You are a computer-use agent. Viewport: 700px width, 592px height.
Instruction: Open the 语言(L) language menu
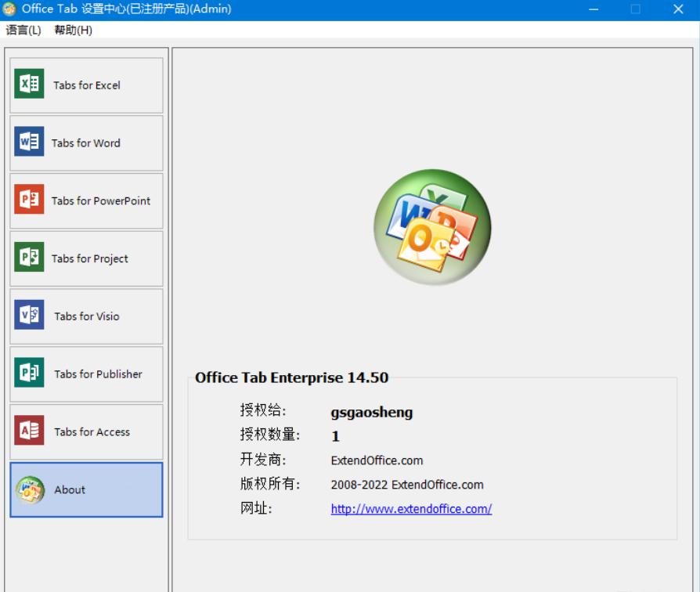(23, 30)
